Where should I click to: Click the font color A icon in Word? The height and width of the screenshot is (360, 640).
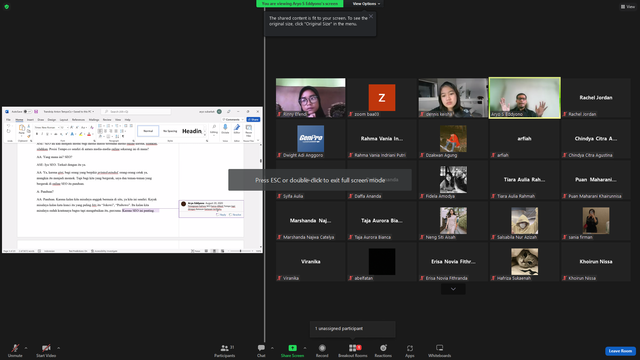[89, 134]
